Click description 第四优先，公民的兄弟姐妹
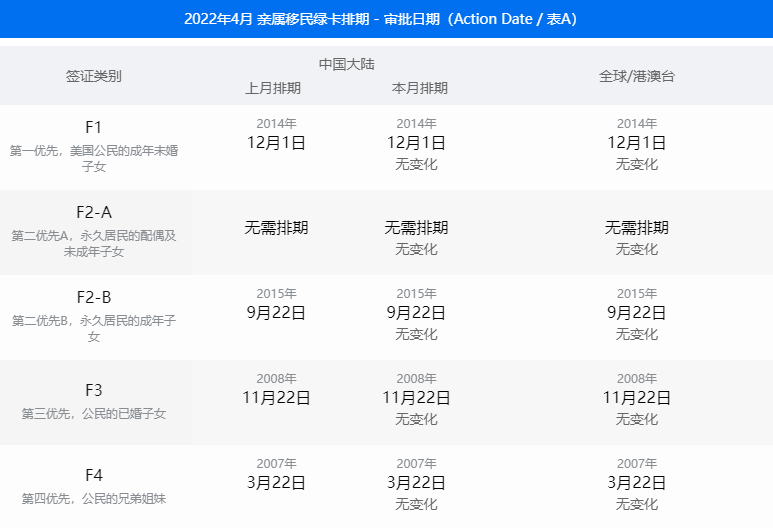773x528 pixels. 94,498
